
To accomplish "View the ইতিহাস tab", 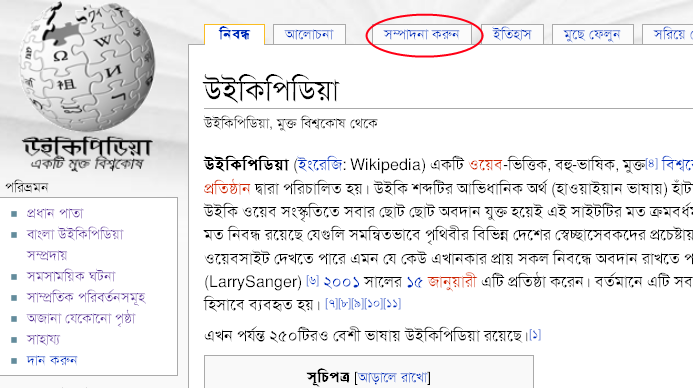I will pos(512,34).
